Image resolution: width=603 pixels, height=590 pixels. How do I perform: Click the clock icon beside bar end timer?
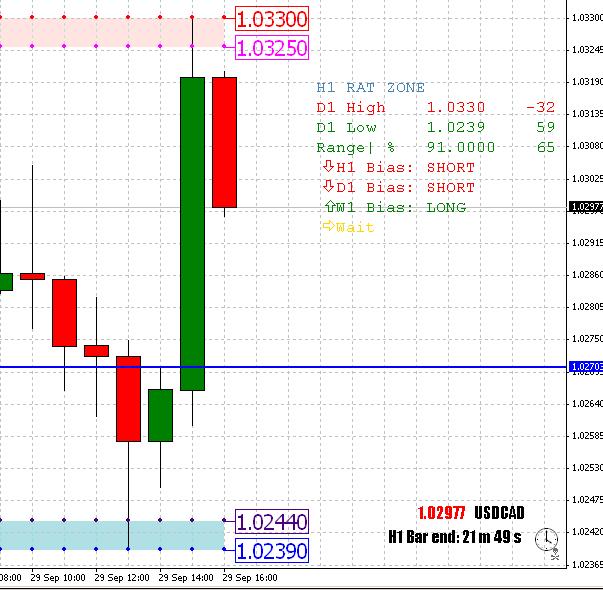tap(546, 539)
